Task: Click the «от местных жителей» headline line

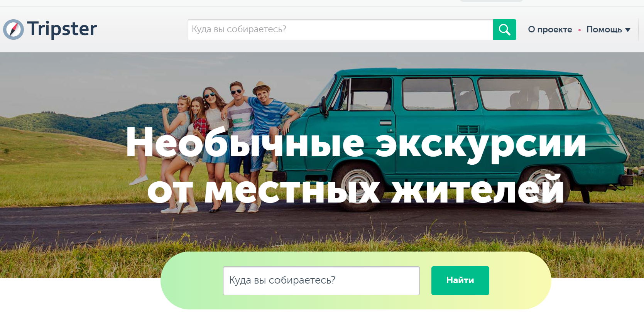Action: coord(355,190)
